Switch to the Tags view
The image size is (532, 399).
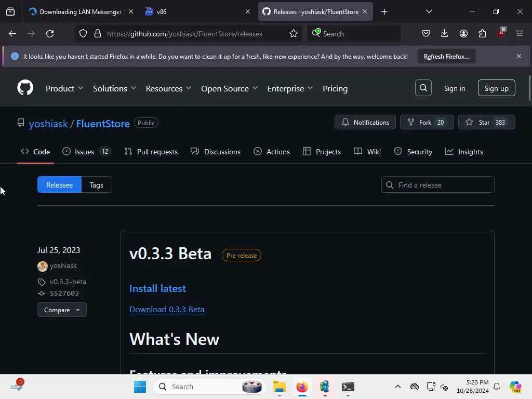(96, 184)
